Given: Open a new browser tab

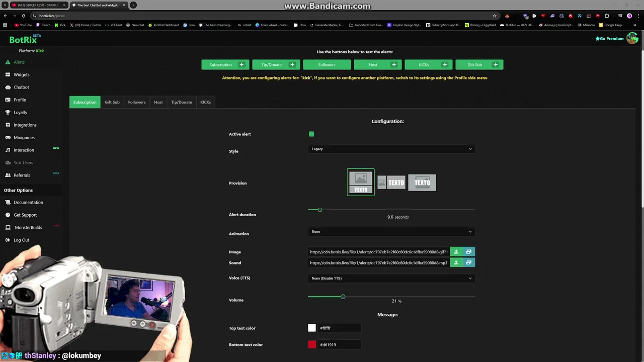Looking at the screenshot, I should [133, 5].
